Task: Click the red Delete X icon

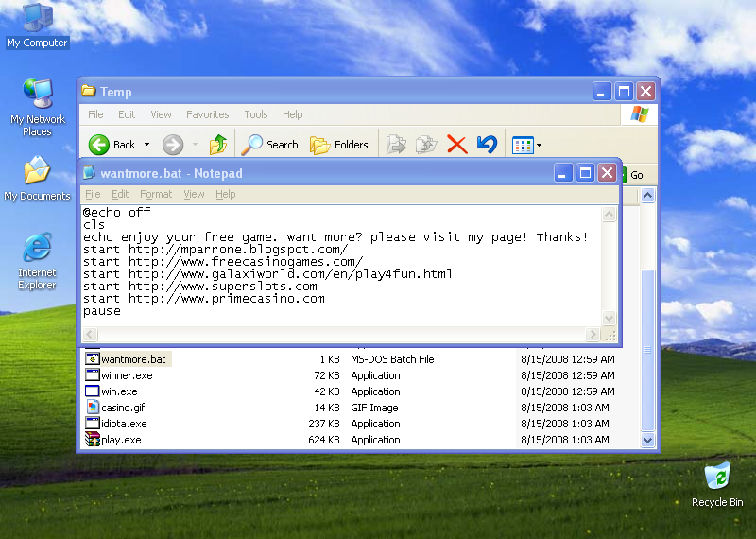Action: pos(456,145)
